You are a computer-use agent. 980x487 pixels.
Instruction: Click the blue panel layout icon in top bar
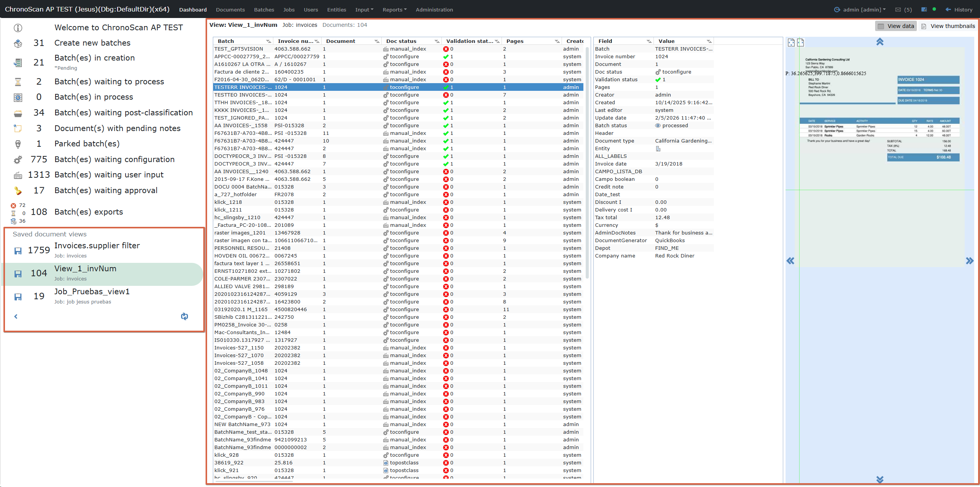coord(924,10)
